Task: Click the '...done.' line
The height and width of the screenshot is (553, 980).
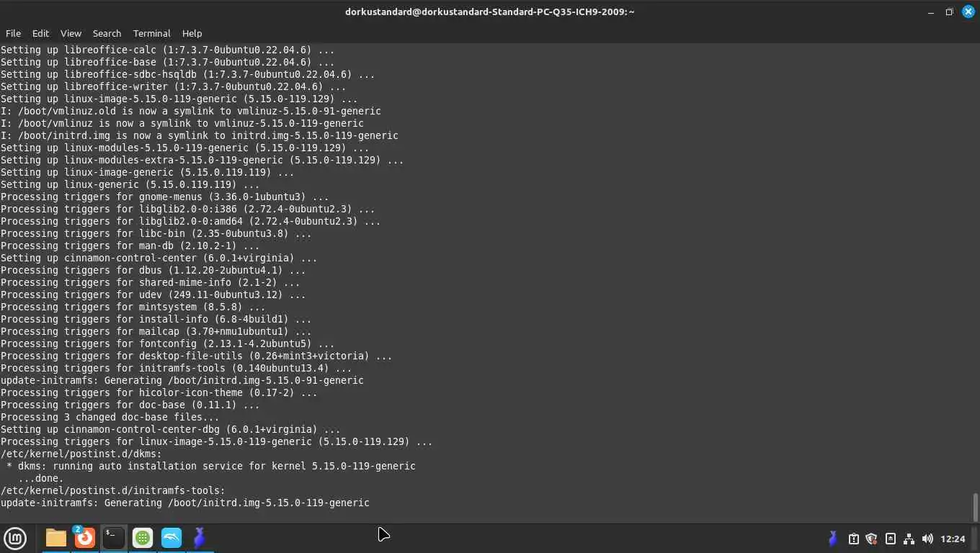Action: click(x=40, y=478)
